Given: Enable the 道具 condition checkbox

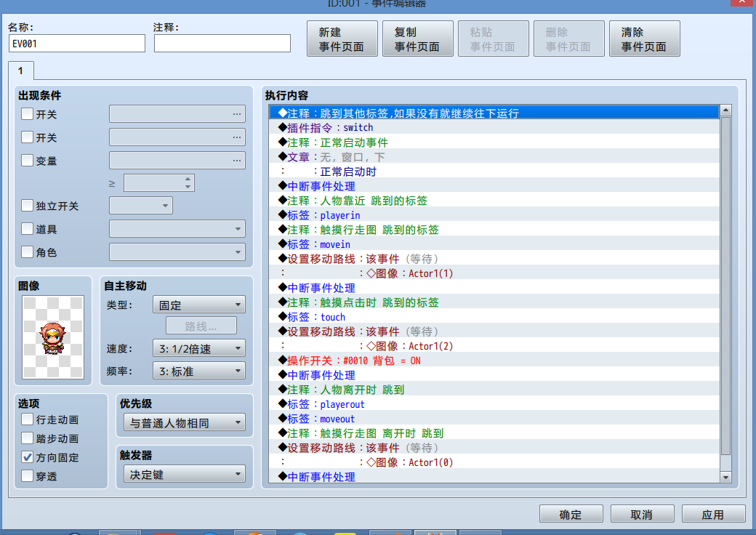Looking at the screenshot, I should (28, 229).
